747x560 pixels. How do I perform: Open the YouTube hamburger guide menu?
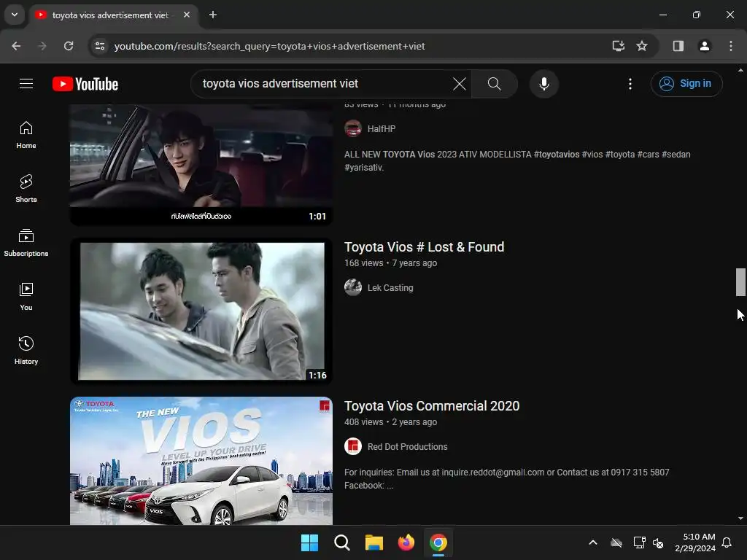(26, 84)
